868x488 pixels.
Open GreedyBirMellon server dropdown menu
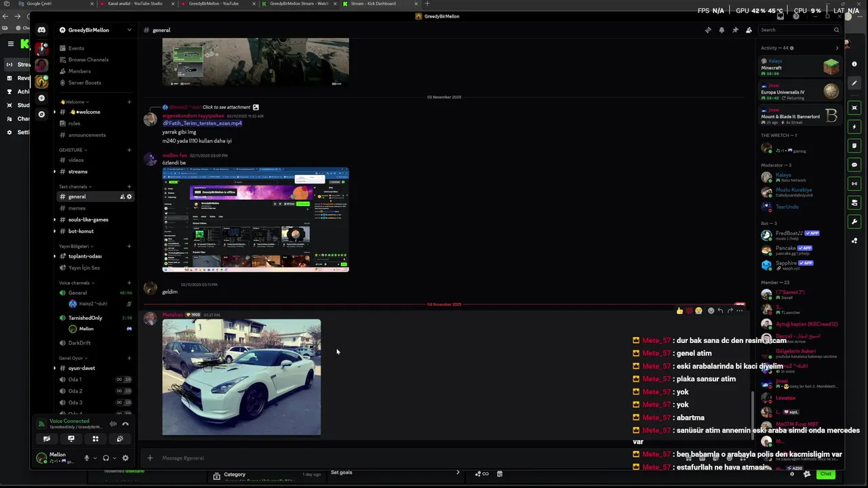point(95,30)
